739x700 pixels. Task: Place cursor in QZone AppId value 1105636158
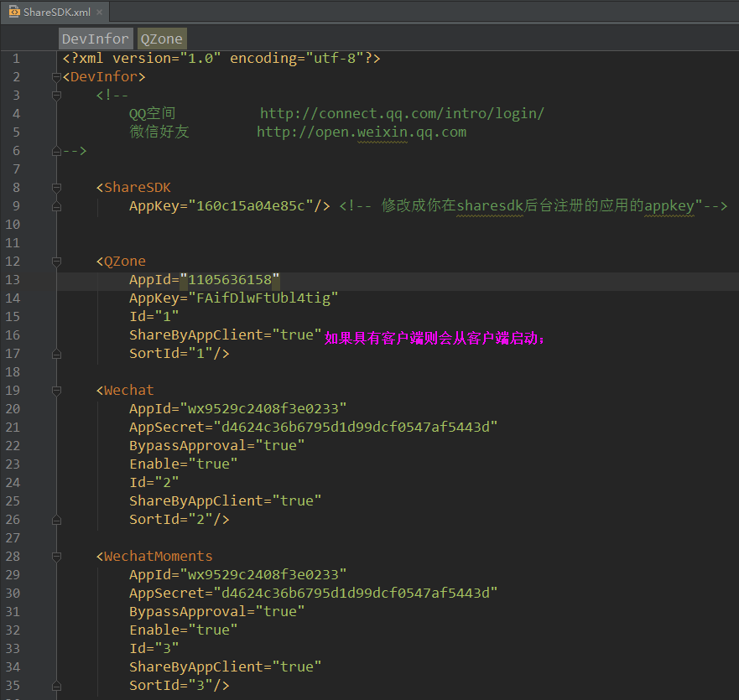pos(229,280)
